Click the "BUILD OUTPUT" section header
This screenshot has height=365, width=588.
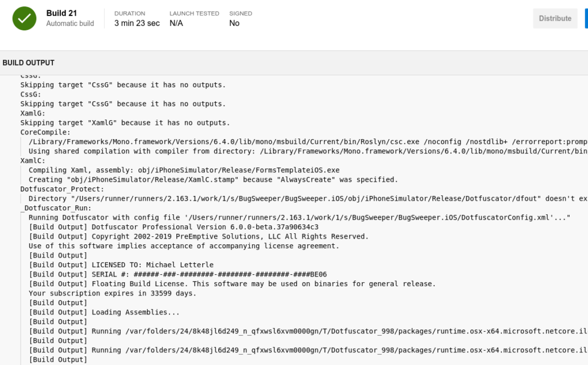point(29,63)
